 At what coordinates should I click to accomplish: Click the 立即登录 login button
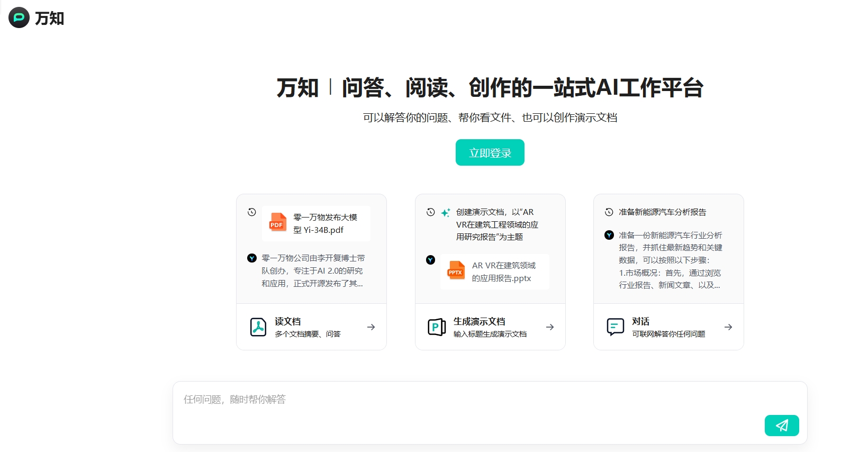(x=490, y=152)
